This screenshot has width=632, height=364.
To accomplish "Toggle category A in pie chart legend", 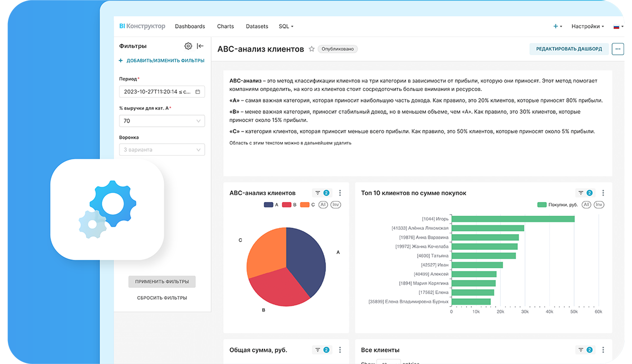I will (x=272, y=205).
